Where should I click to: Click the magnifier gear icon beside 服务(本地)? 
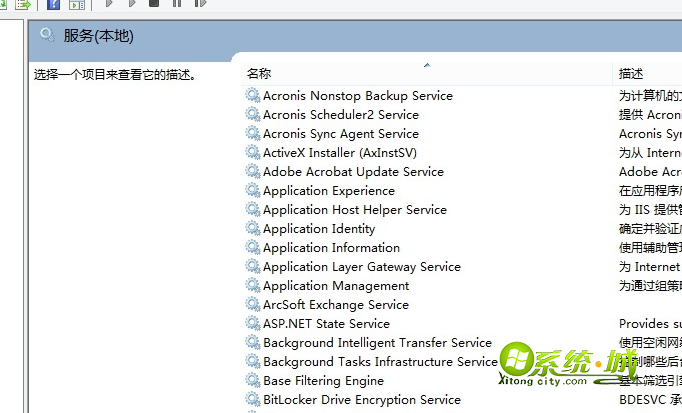pos(47,35)
